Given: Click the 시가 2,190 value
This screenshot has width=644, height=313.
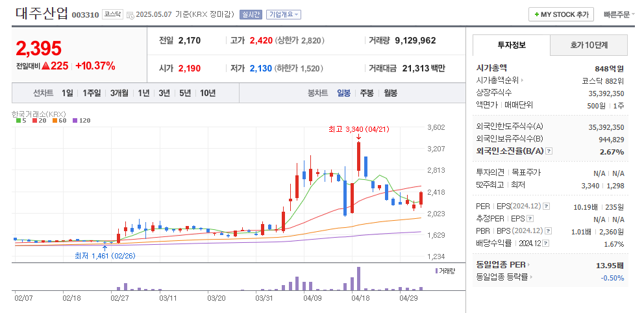Looking at the screenshot, I should tap(190, 68).
